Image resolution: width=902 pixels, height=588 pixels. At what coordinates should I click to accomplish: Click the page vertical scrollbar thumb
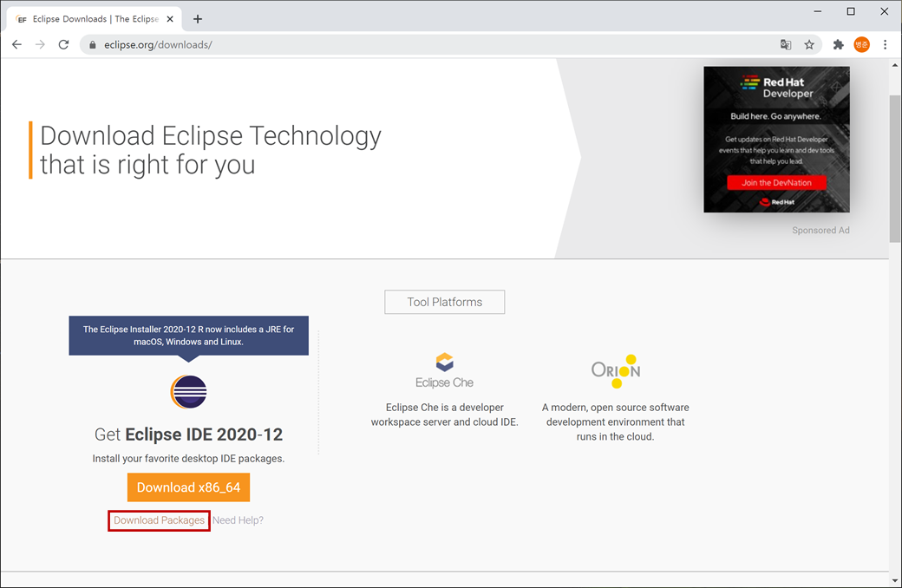[894, 167]
